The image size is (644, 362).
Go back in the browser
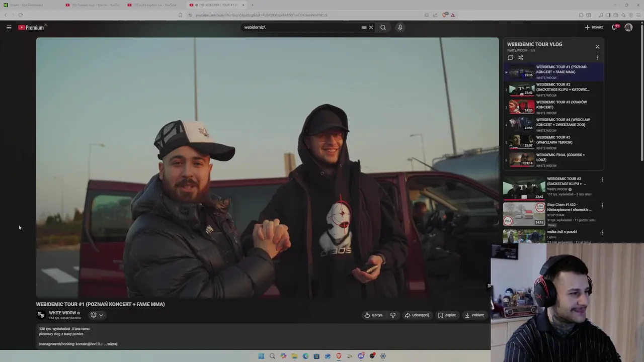pyautogui.click(x=6, y=15)
